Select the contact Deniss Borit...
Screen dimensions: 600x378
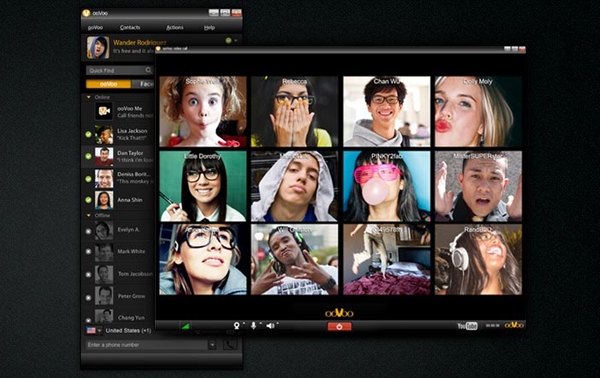tap(118, 178)
